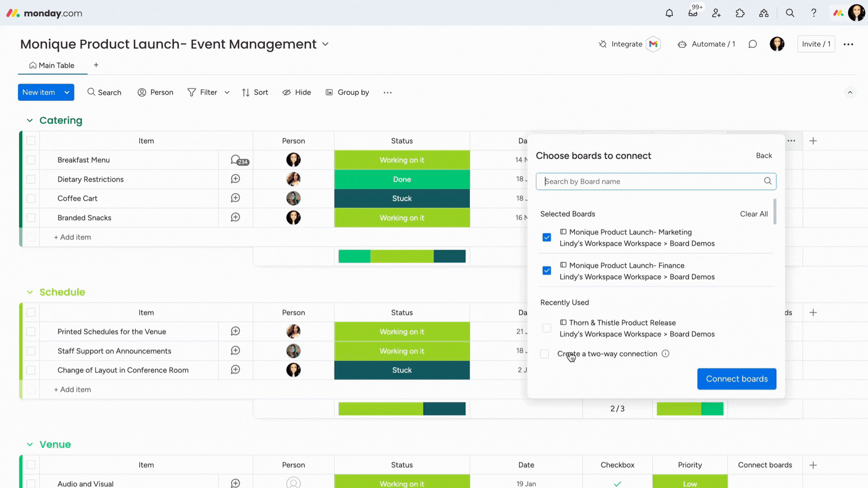This screenshot has width=868, height=488.
Task: Open Filter options dropdown arrow
Action: [227, 93]
